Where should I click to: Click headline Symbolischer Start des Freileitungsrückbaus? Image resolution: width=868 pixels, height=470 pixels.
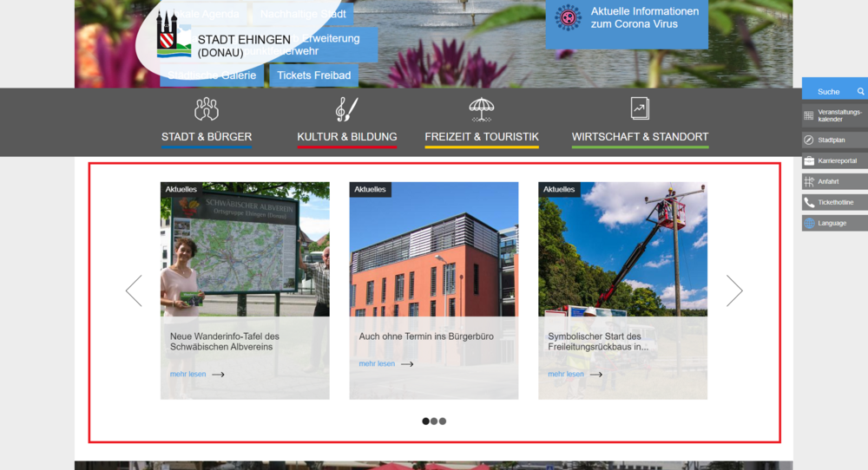pos(598,342)
